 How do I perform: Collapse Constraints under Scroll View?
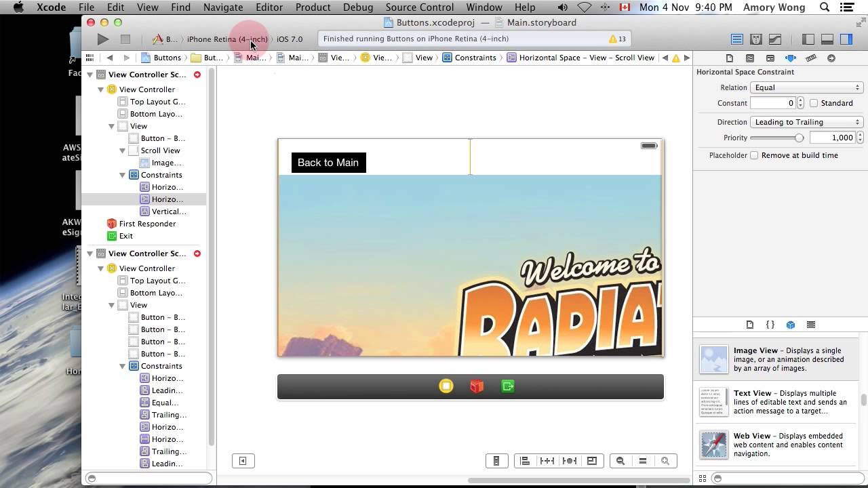coord(123,175)
